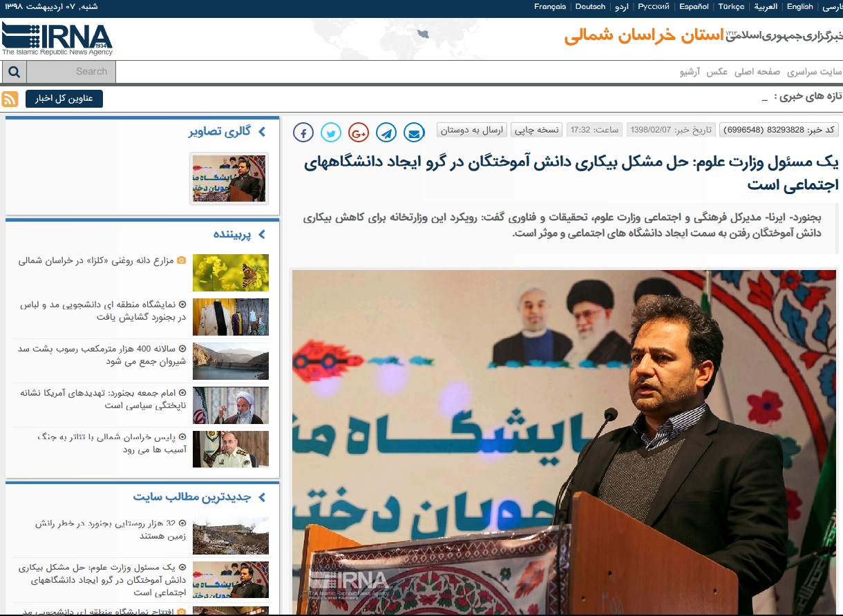The image size is (843, 616).
Task: Click the chevron beside پربیننده
Action: 262,235
